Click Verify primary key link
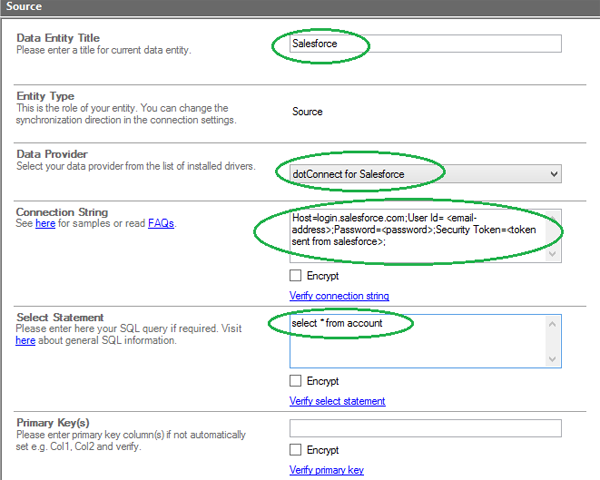This screenshot has height=480, width=600. [326, 470]
